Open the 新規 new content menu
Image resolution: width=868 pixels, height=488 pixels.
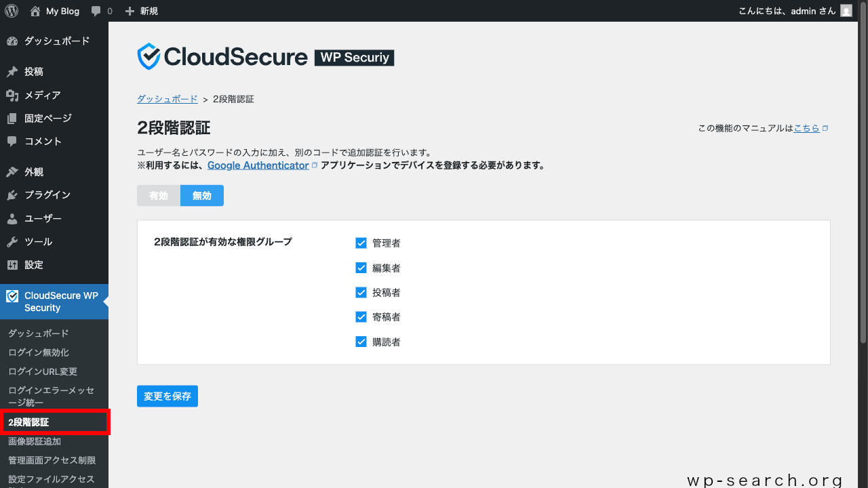[x=141, y=11]
